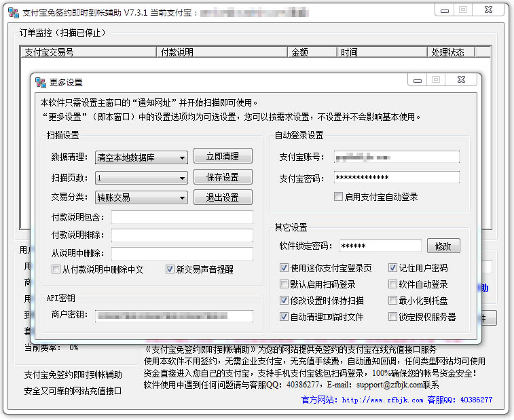
Task: Click the 支付宝密码 input field
Action: (x=397, y=178)
